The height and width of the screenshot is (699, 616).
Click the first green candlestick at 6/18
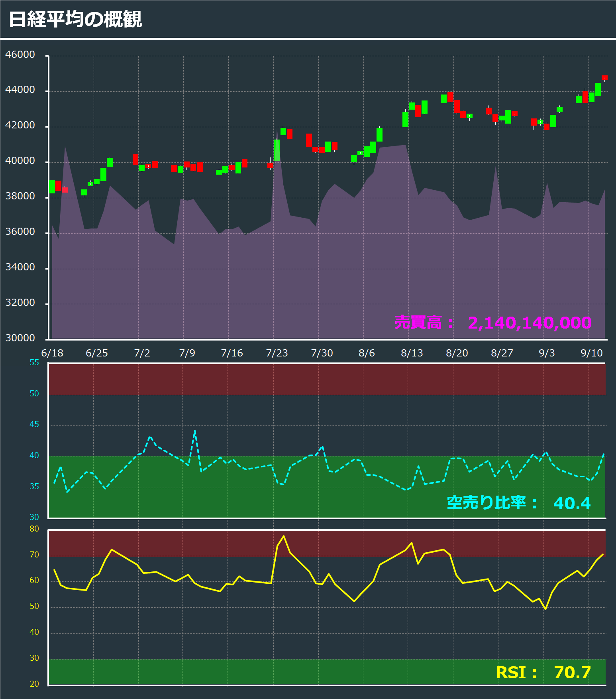click(x=52, y=187)
